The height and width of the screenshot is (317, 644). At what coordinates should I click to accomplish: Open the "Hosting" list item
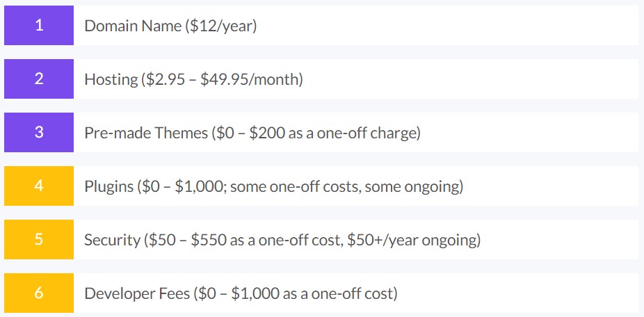point(111,79)
